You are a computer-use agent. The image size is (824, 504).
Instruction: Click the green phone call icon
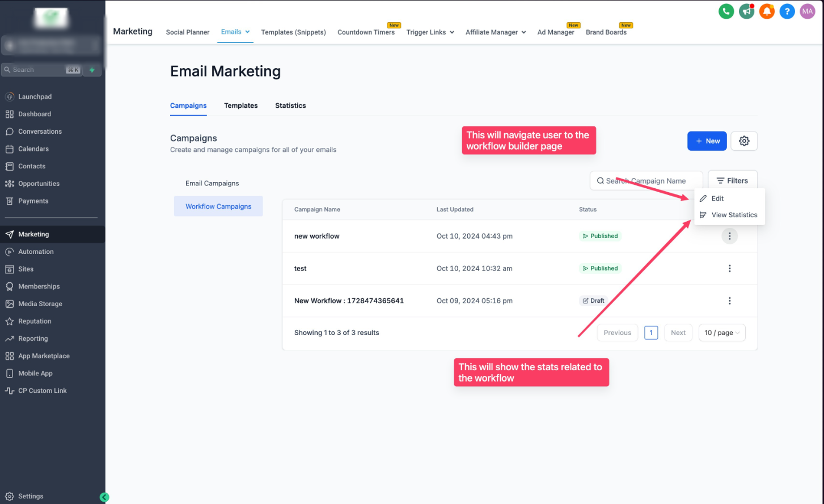pos(726,11)
